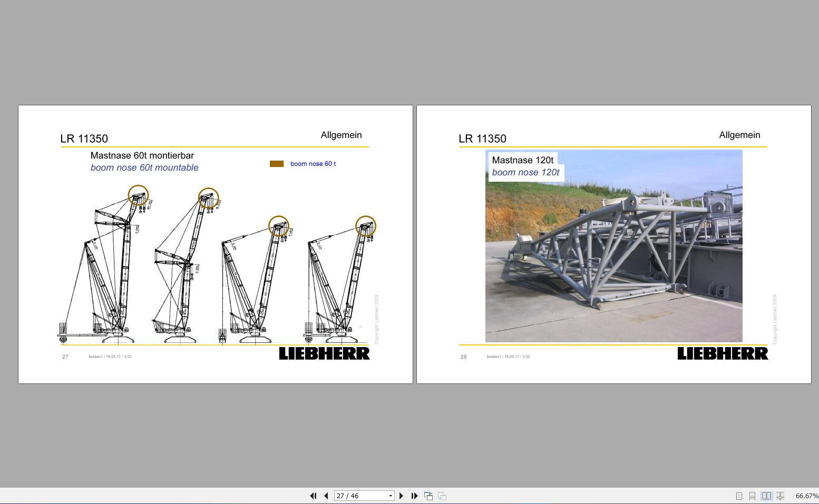Image resolution: width=819 pixels, height=504 pixels.
Task: Click the blue boom nose 60t mountable text
Action: pyautogui.click(x=144, y=167)
